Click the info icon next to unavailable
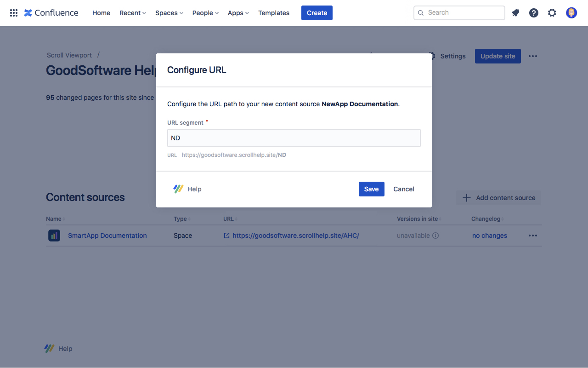The image size is (588, 368). (x=435, y=236)
